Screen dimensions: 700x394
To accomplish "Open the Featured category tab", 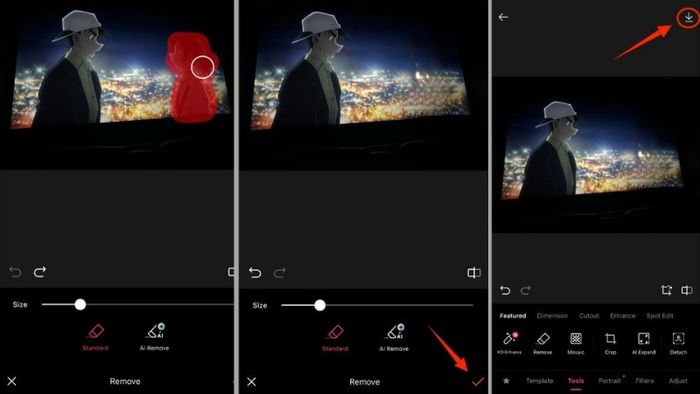I will pos(512,315).
